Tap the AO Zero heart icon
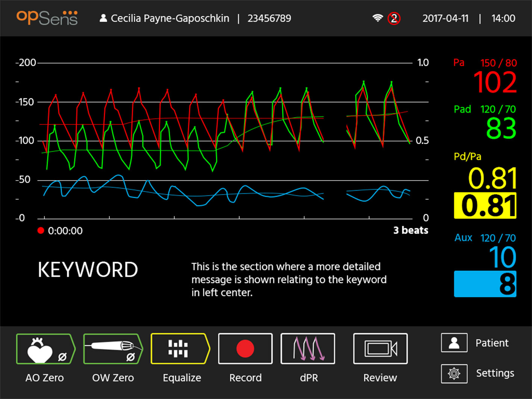 coord(45,349)
